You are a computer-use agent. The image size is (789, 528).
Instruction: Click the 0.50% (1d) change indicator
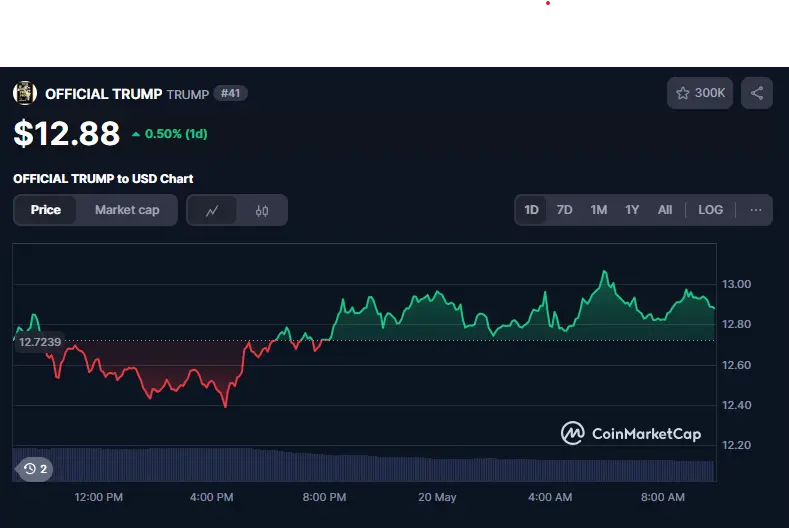click(x=170, y=134)
